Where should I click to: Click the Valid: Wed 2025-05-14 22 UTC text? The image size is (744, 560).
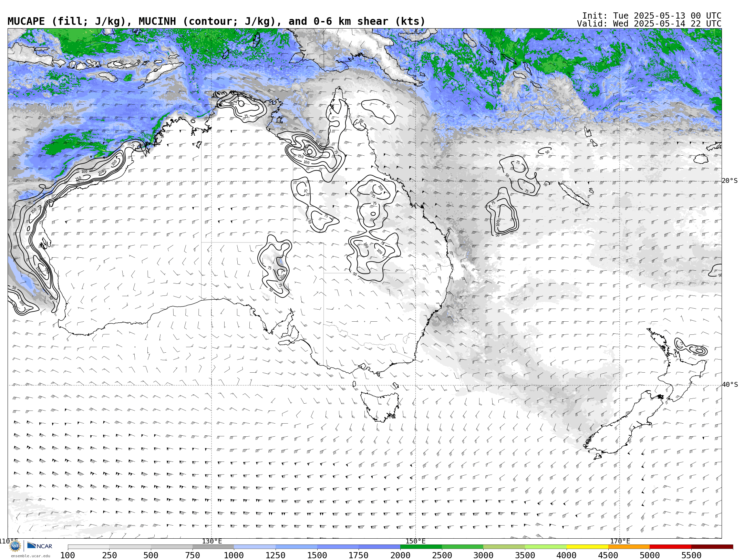pos(649,24)
